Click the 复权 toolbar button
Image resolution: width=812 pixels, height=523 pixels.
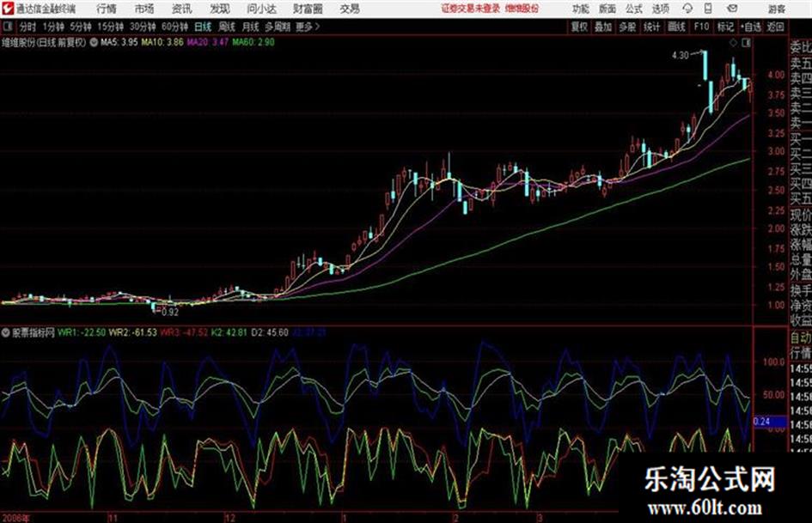pos(579,27)
